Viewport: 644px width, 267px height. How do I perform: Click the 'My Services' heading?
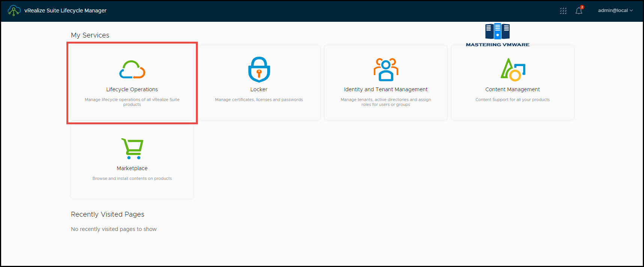pyautogui.click(x=90, y=35)
